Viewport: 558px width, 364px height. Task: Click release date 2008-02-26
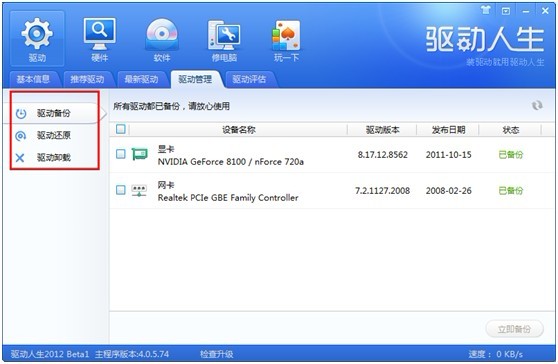[x=448, y=191]
